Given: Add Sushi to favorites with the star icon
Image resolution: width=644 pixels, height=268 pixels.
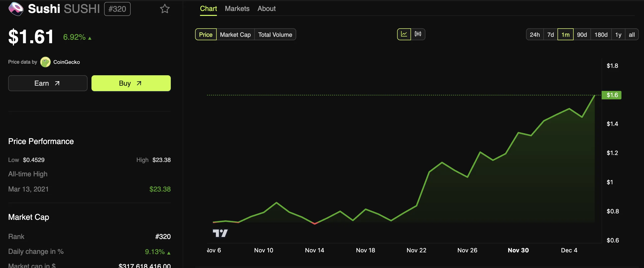Looking at the screenshot, I should pos(165,9).
